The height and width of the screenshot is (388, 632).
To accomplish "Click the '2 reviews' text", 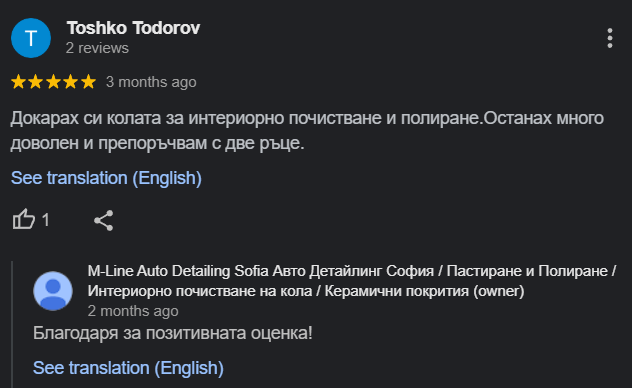I will [97, 48].
